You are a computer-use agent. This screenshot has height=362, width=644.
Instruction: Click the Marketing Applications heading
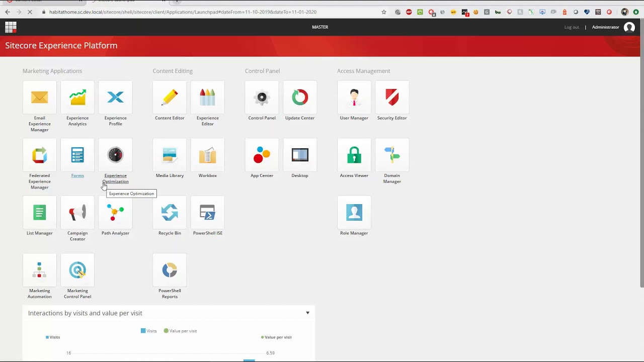[x=52, y=71]
